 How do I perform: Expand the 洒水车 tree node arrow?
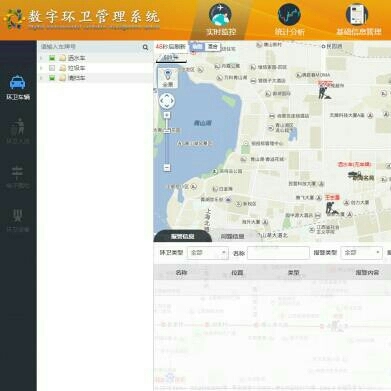pos(42,58)
